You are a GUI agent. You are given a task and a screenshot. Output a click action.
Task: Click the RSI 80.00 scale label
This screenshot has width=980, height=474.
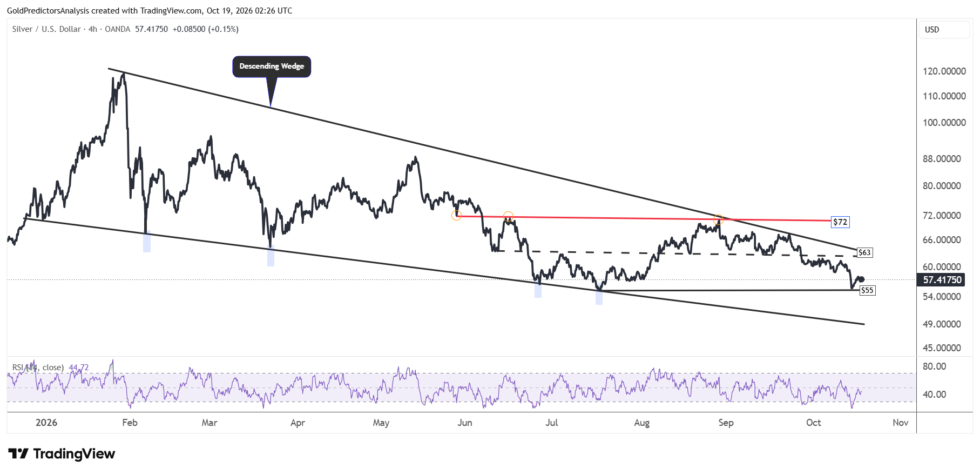point(935,366)
